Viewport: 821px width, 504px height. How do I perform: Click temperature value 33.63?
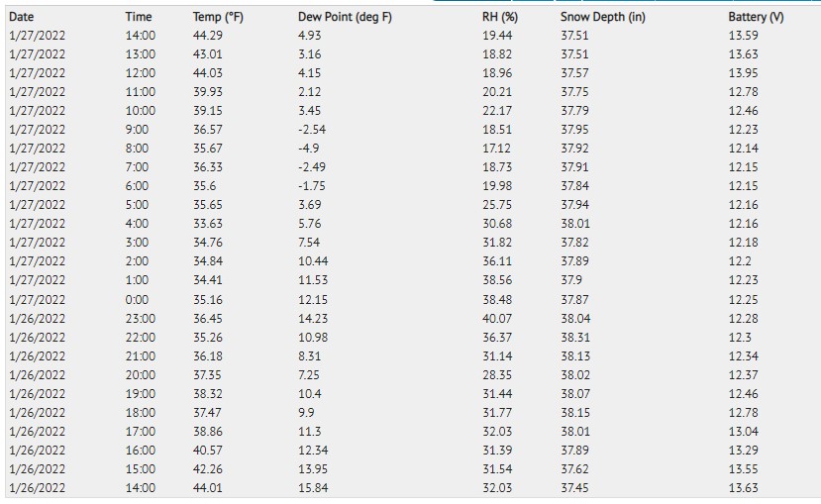point(207,224)
